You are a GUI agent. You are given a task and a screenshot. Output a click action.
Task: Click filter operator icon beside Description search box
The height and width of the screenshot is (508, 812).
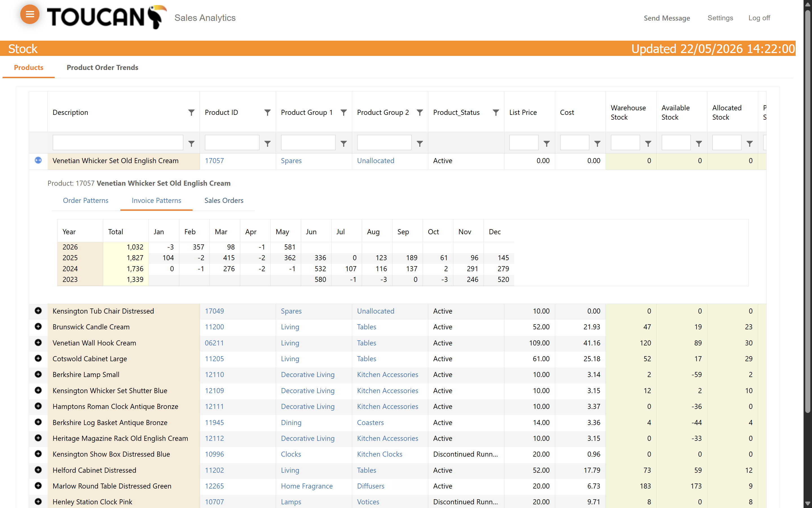191,143
